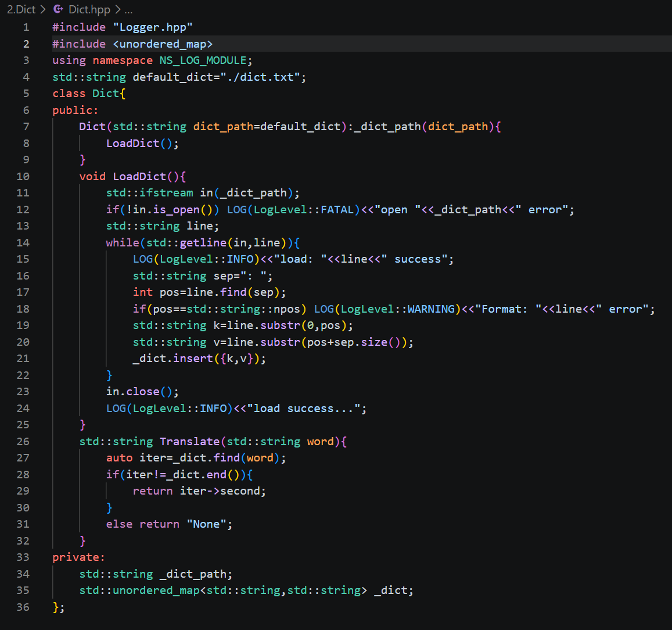Viewport: 672px width, 630px height.
Task: Click the closing brace on line 36
Action: pyautogui.click(x=56, y=607)
